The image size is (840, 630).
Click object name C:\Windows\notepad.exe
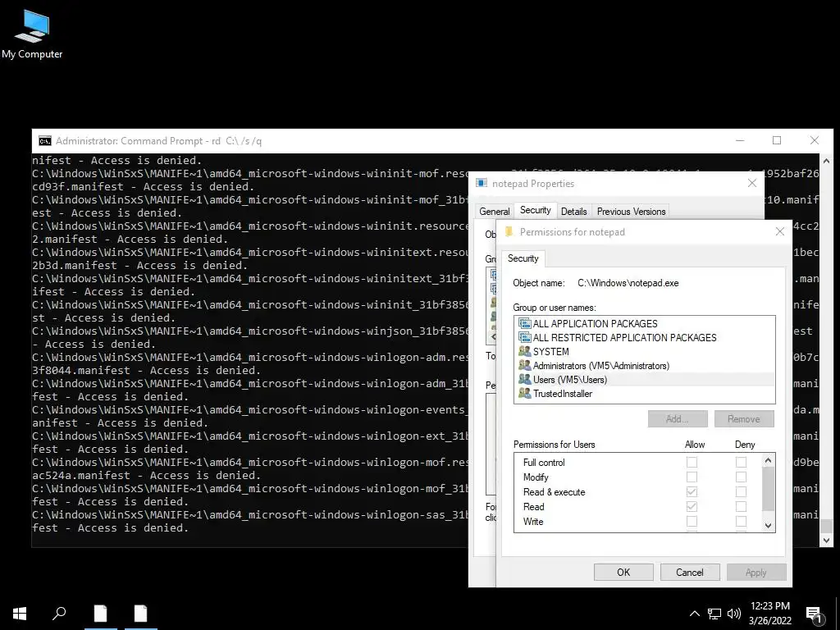pos(628,283)
